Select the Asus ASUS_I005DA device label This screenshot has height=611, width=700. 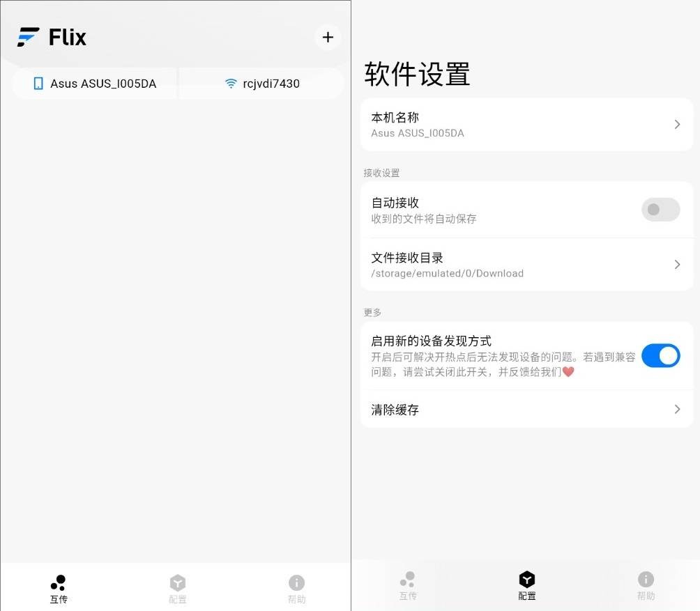click(x=103, y=84)
